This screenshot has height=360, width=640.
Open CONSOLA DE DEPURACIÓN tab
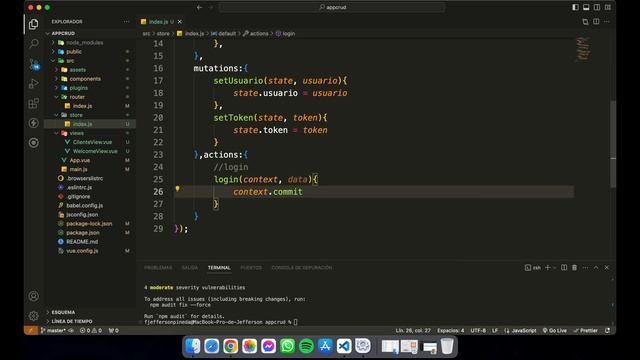coord(302,268)
